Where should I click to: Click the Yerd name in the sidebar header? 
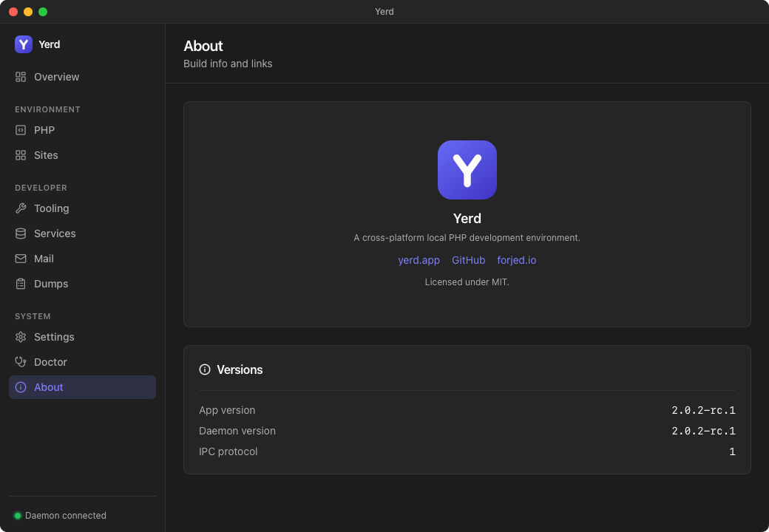[x=49, y=44]
